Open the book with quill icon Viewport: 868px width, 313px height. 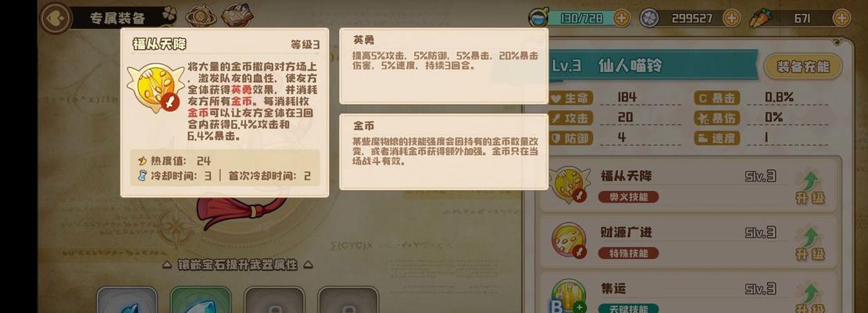[237, 15]
